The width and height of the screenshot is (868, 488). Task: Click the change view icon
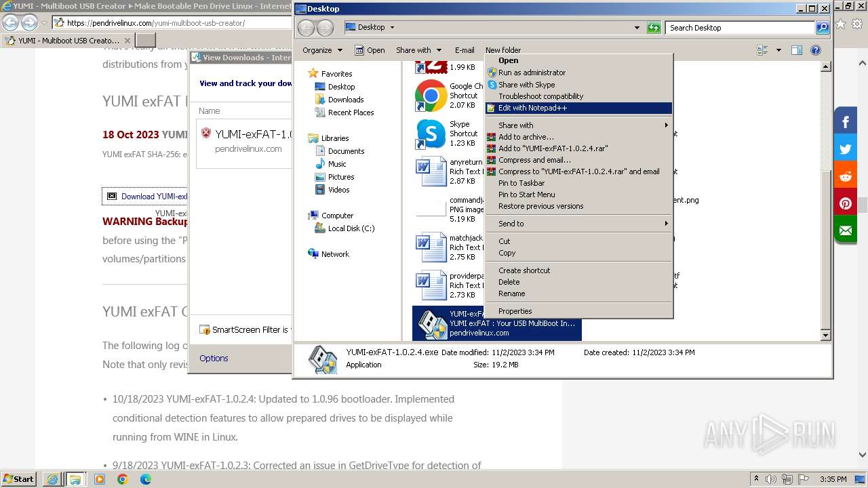click(762, 50)
